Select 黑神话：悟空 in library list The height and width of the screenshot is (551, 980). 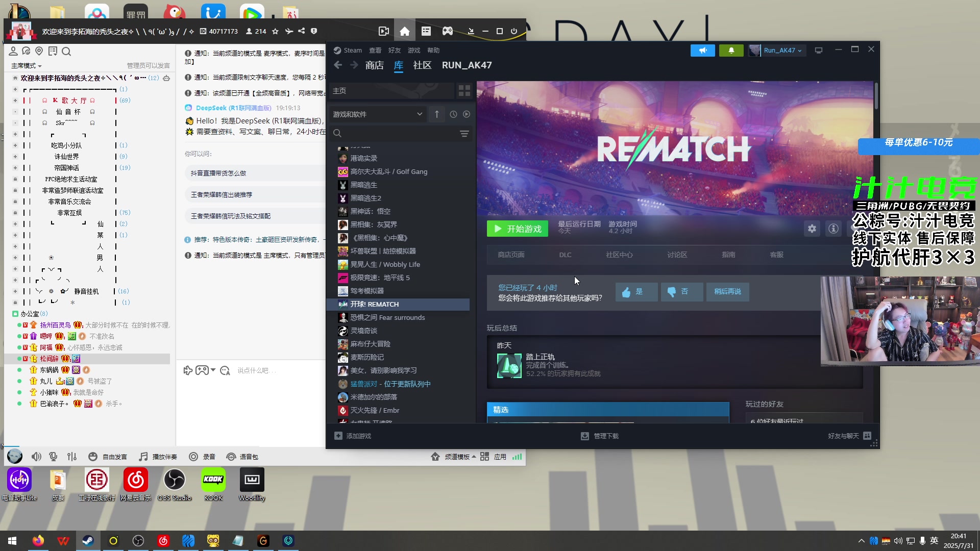click(x=370, y=211)
